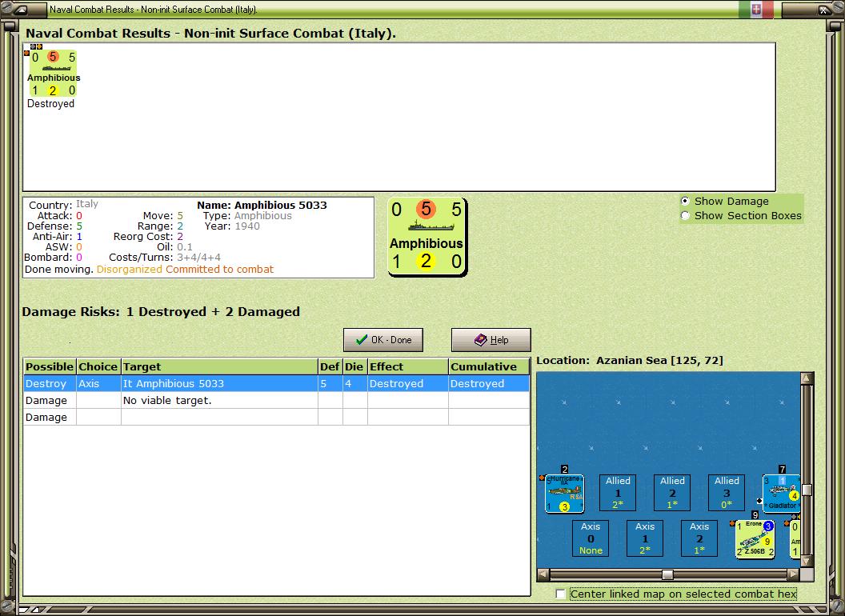Click the Allied 3 section box
Image resolution: width=845 pixels, height=616 pixels.
click(727, 493)
